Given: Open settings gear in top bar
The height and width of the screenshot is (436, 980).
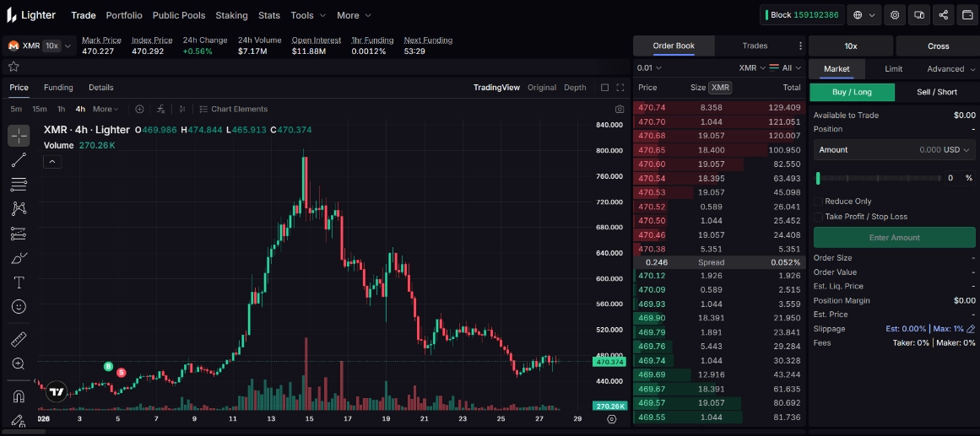Looking at the screenshot, I should [x=895, y=15].
